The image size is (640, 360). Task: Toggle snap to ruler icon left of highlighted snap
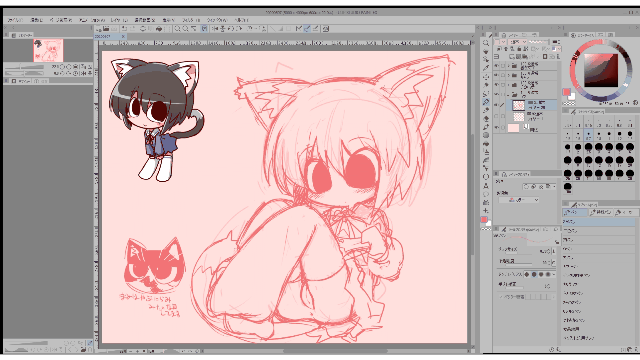[x=299, y=29]
